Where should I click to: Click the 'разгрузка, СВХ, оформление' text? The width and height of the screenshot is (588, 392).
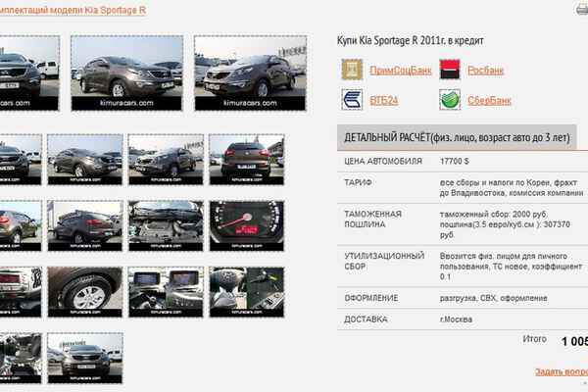(493, 298)
